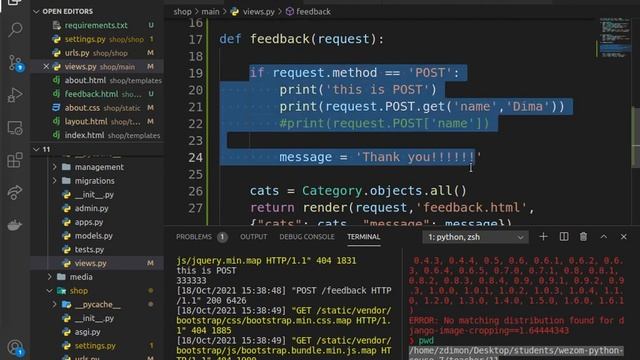Switch to the OUTPUT tab
640x360 pixels.
[253, 237]
